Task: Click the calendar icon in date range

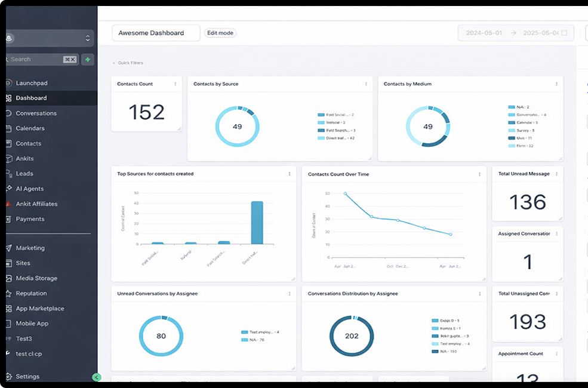Action: click(x=564, y=33)
